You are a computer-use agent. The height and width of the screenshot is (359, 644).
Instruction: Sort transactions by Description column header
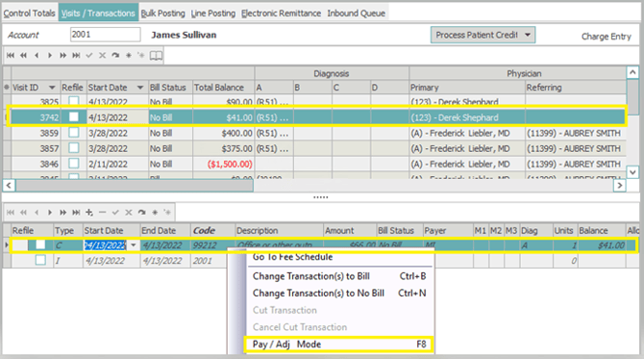(x=280, y=231)
